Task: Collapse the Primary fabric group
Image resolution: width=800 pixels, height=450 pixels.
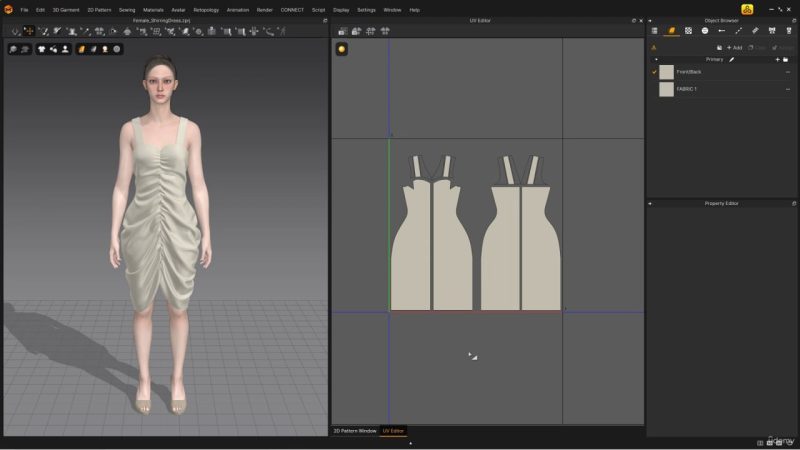Action: point(656,59)
